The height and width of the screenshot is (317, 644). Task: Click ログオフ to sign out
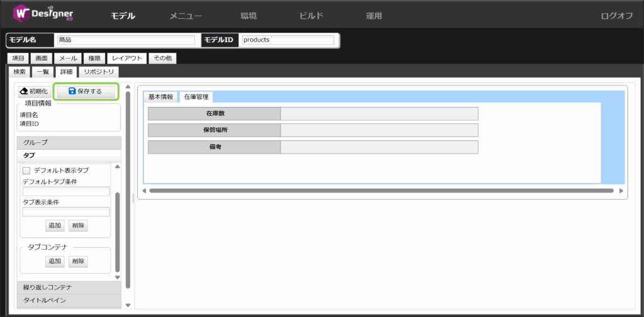pyautogui.click(x=616, y=16)
